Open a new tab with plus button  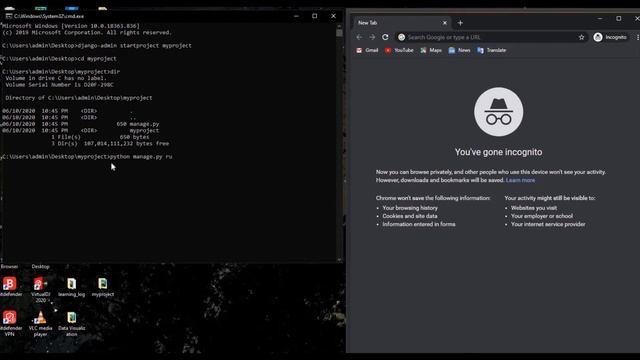pos(460,23)
